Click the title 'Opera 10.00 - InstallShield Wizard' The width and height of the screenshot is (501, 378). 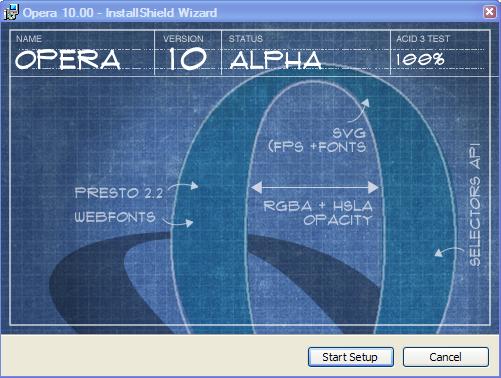pos(120,13)
